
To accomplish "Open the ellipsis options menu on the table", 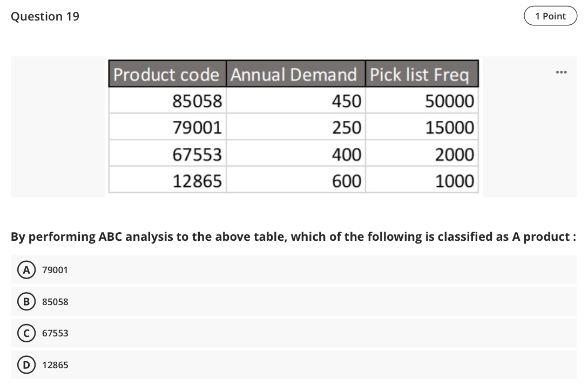I will tap(562, 71).
